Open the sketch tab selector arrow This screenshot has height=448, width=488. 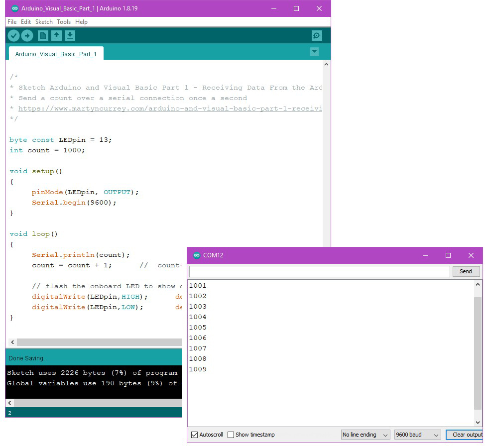pyautogui.click(x=314, y=51)
